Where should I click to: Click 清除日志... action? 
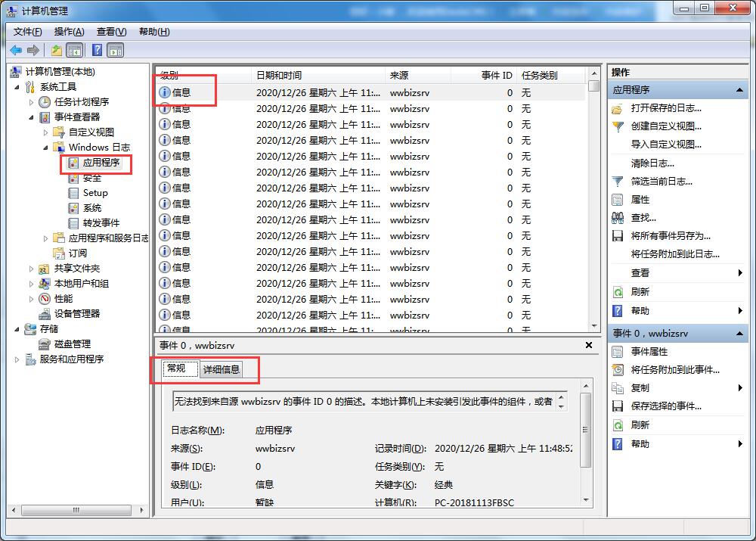[652, 163]
